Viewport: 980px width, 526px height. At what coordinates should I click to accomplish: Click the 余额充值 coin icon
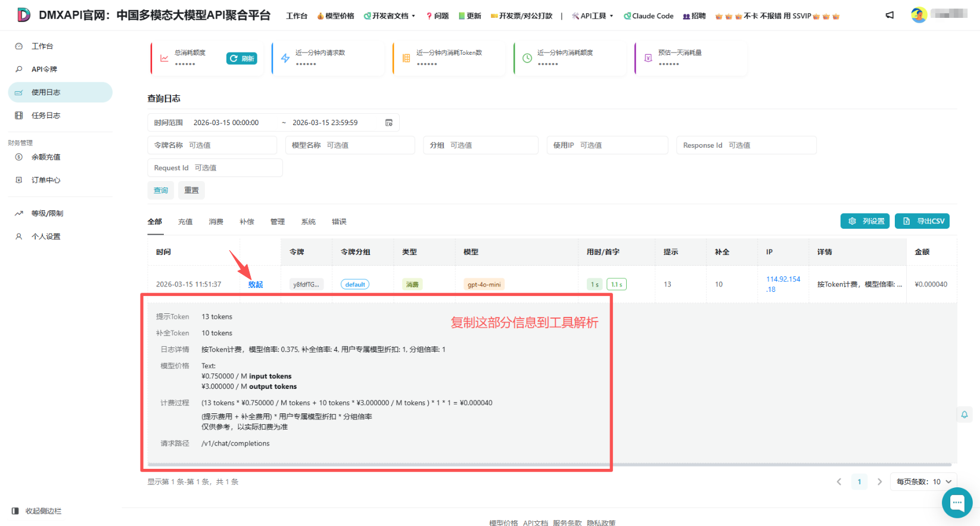click(19, 157)
